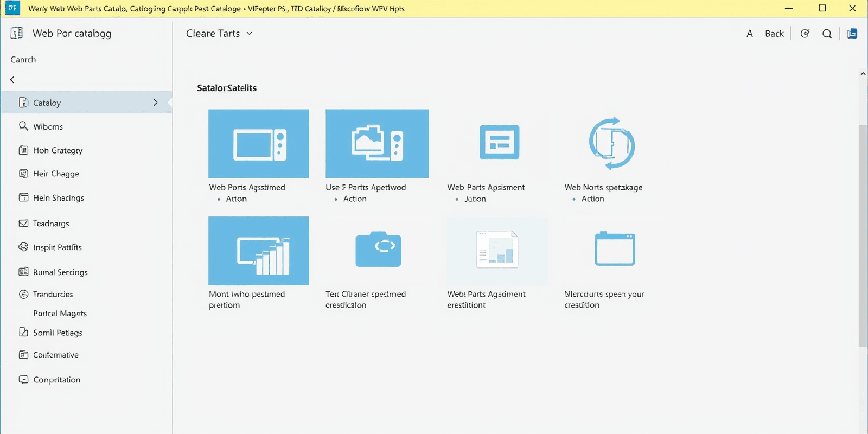Expand the Cataloy item chevron
868x434 pixels.
pos(155,102)
